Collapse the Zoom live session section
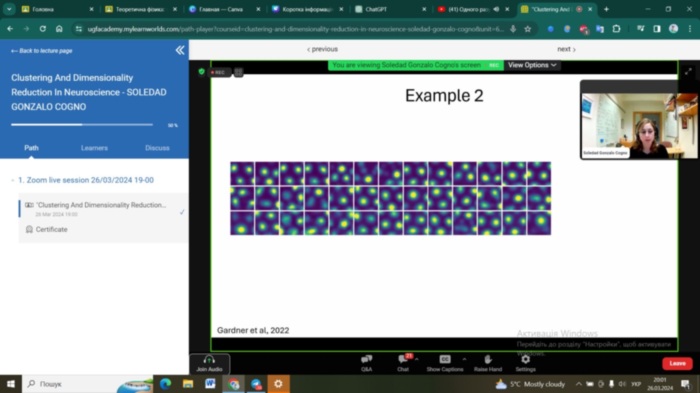 coord(12,180)
